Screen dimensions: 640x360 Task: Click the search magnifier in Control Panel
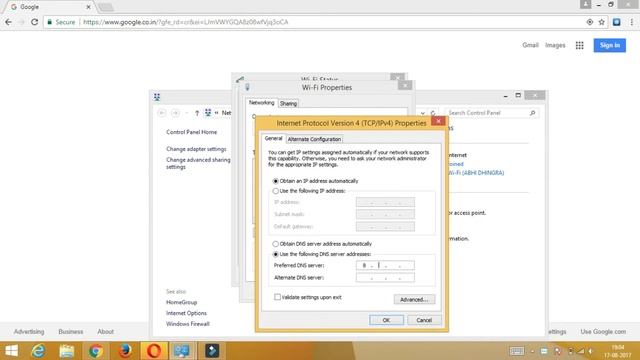[x=532, y=113]
